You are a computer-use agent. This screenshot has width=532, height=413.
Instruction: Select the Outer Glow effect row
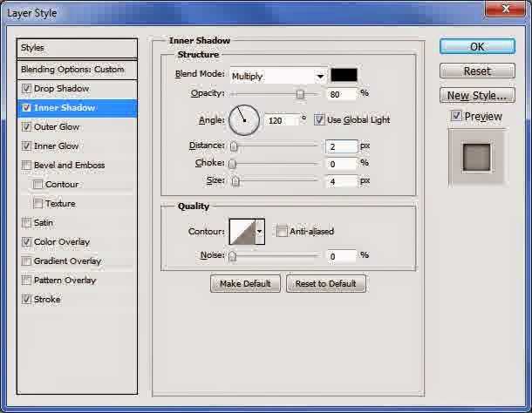pos(77,127)
